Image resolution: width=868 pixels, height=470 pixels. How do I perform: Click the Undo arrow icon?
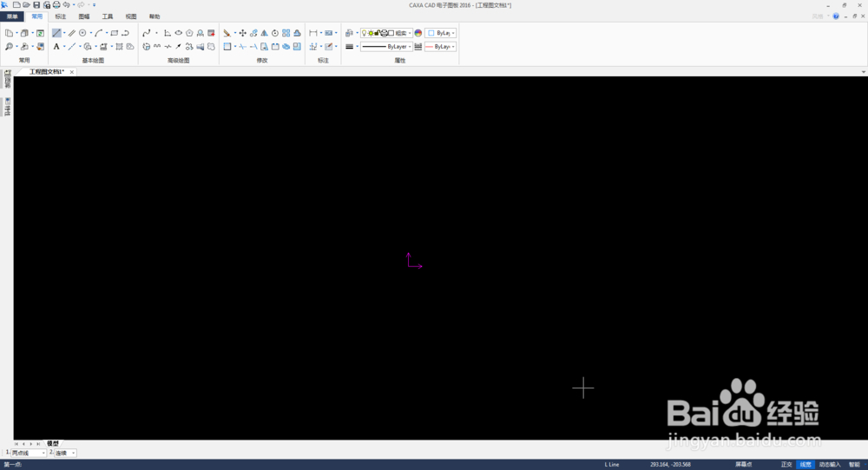pyautogui.click(x=67, y=5)
